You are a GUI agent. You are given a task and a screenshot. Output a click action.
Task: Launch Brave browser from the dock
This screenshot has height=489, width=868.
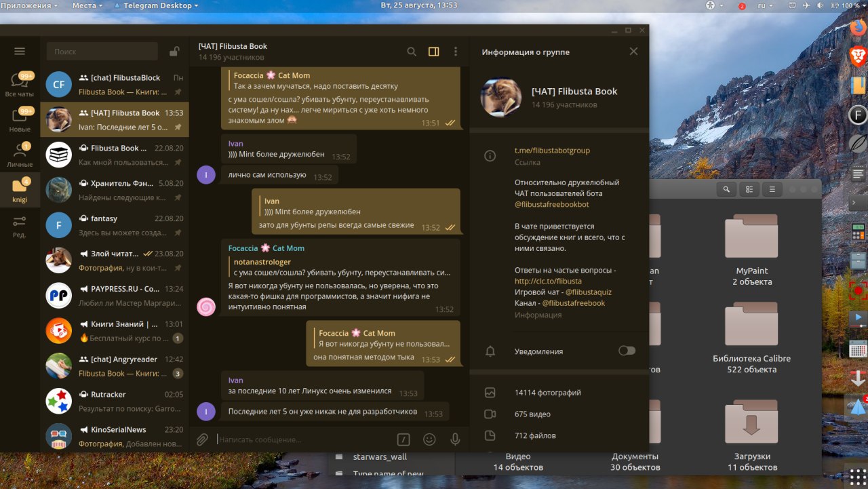[858, 56]
